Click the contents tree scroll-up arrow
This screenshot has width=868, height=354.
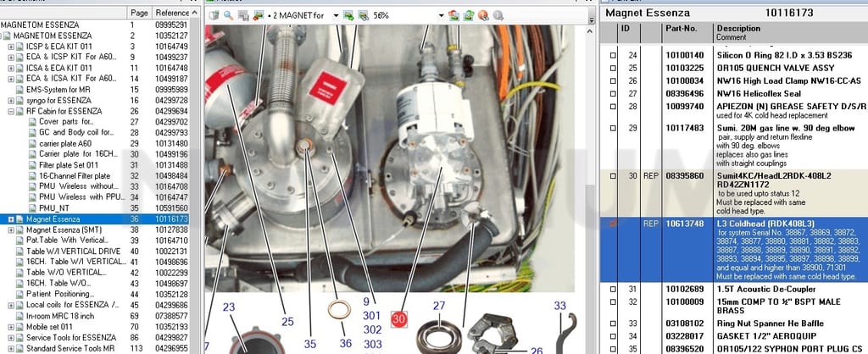point(194,12)
